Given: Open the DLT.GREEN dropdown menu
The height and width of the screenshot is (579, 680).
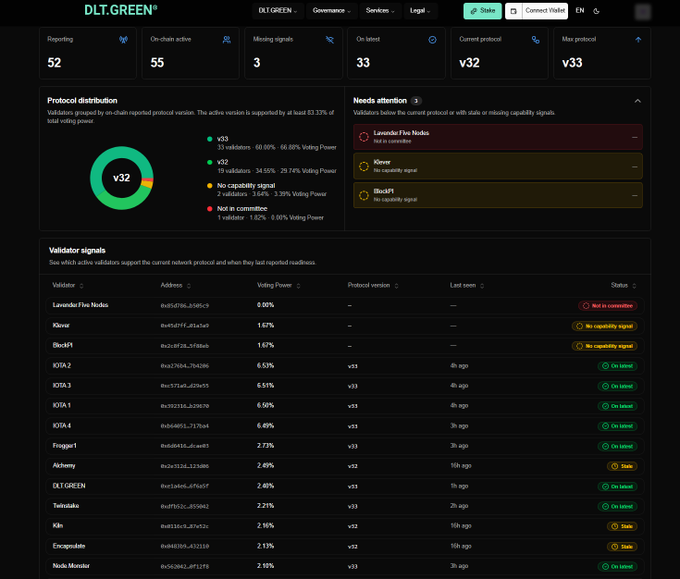Looking at the screenshot, I should coord(278,11).
